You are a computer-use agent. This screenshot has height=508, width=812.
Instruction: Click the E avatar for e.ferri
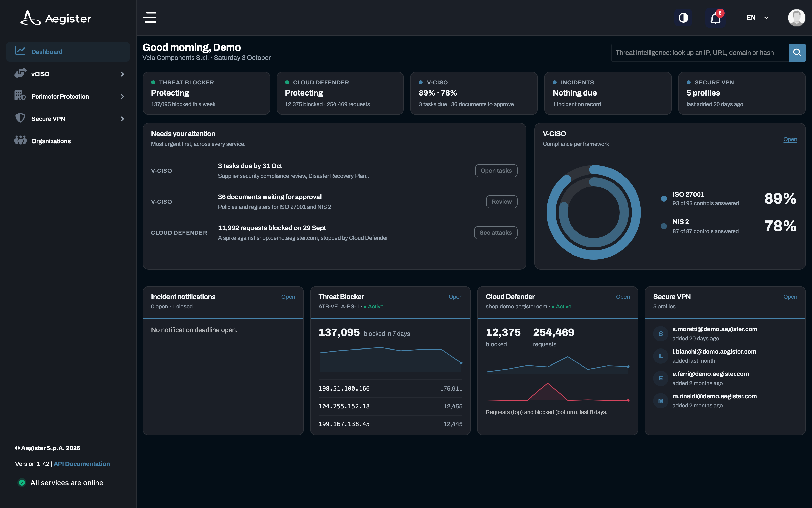[x=660, y=378]
